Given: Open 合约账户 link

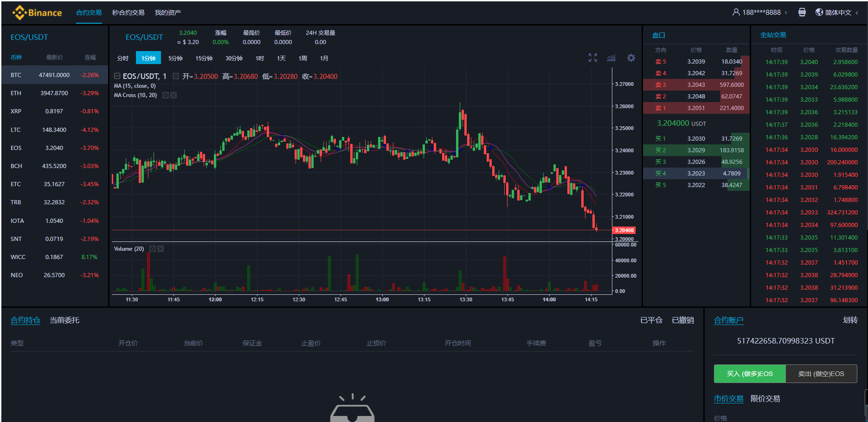Looking at the screenshot, I should coord(728,320).
